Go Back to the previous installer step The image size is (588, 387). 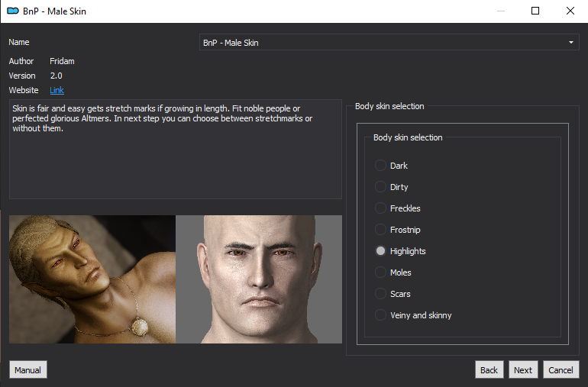coord(489,369)
